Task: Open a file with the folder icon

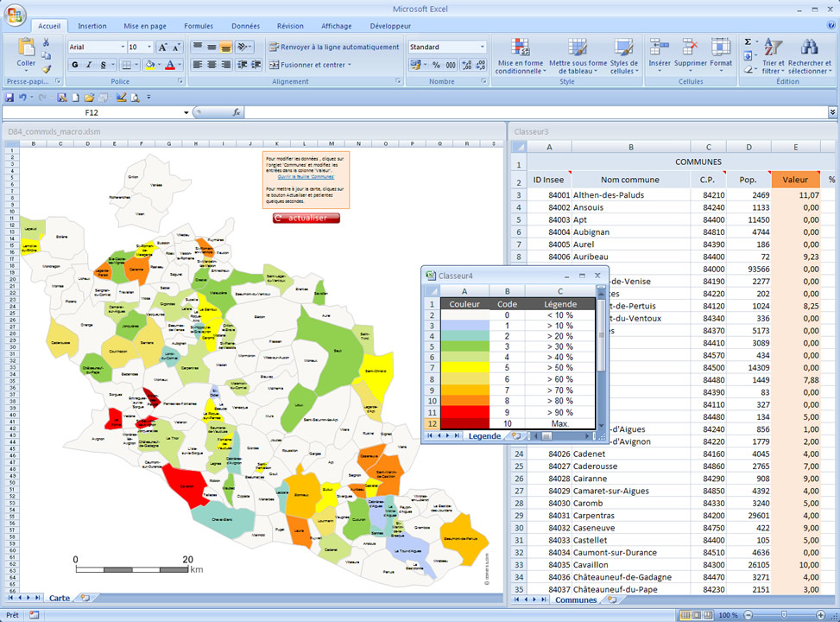Action: (x=89, y=98)
